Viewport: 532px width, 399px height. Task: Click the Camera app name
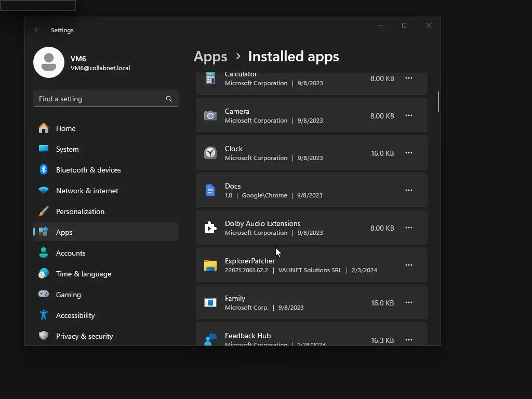[x=237, y=111]
